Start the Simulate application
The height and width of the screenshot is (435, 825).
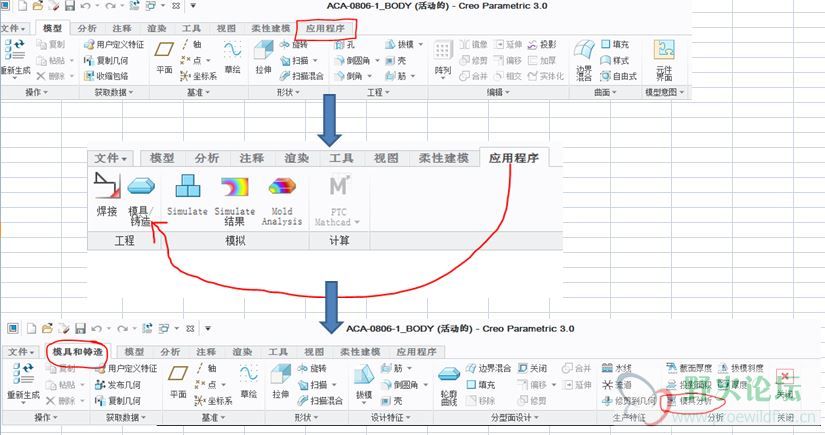pos(187,196)
